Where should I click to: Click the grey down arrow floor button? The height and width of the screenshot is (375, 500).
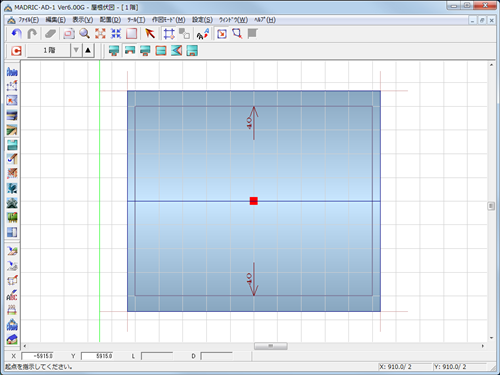(76, 50)
